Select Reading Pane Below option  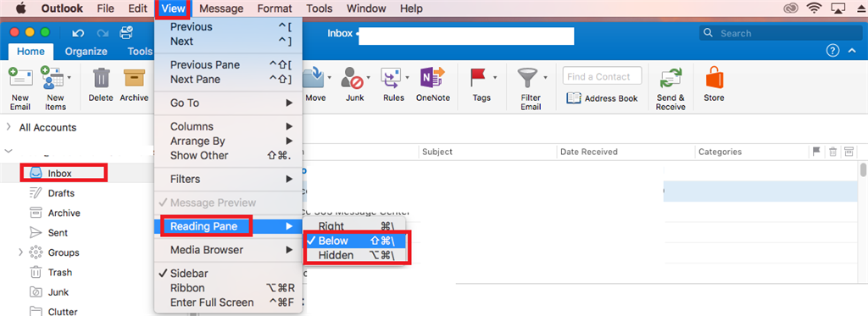[355, 241]
